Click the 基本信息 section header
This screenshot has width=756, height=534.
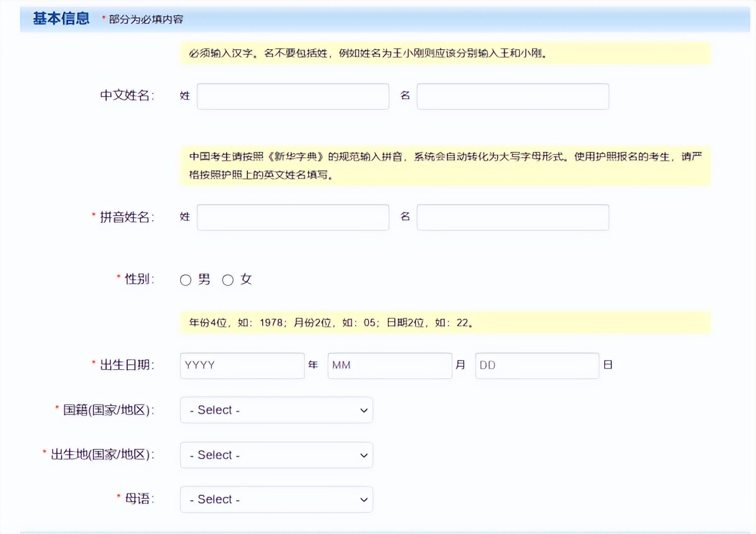coord(60,18)
